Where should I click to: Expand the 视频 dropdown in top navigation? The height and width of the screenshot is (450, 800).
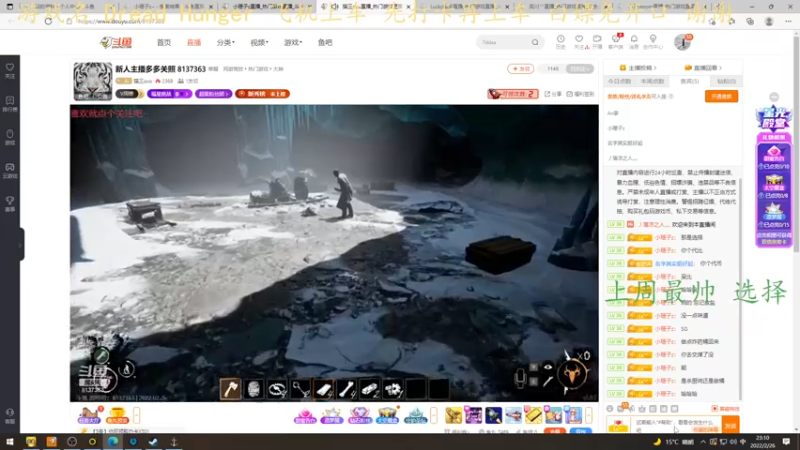coord(259,42)
